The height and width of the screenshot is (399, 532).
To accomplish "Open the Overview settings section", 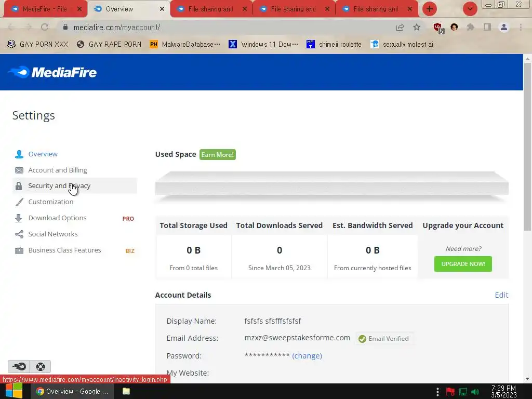I will [x=43, y=154].
